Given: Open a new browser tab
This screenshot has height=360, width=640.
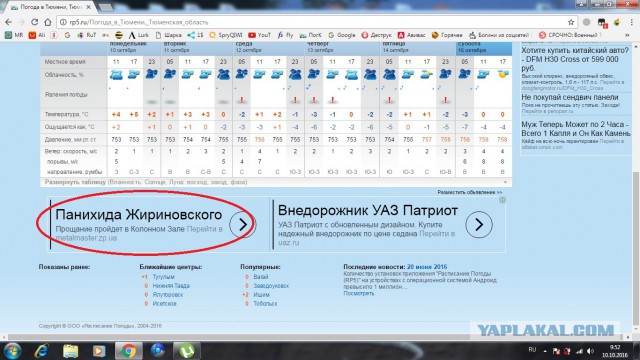Looking at the screenshot, I should point(106,7).
